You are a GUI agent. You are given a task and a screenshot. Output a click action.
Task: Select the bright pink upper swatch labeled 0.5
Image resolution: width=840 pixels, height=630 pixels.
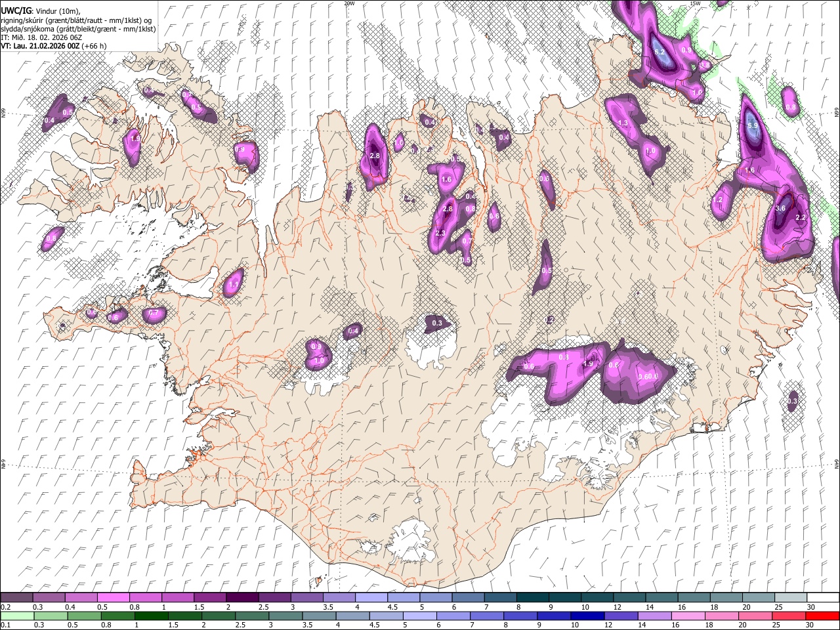tap(113, 597)
